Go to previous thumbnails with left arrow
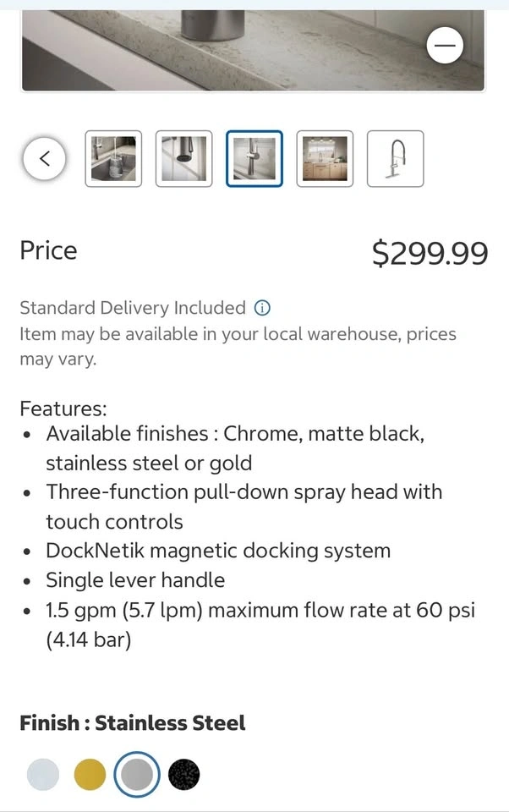Screen dimensions: 509x812 (44, 158)
